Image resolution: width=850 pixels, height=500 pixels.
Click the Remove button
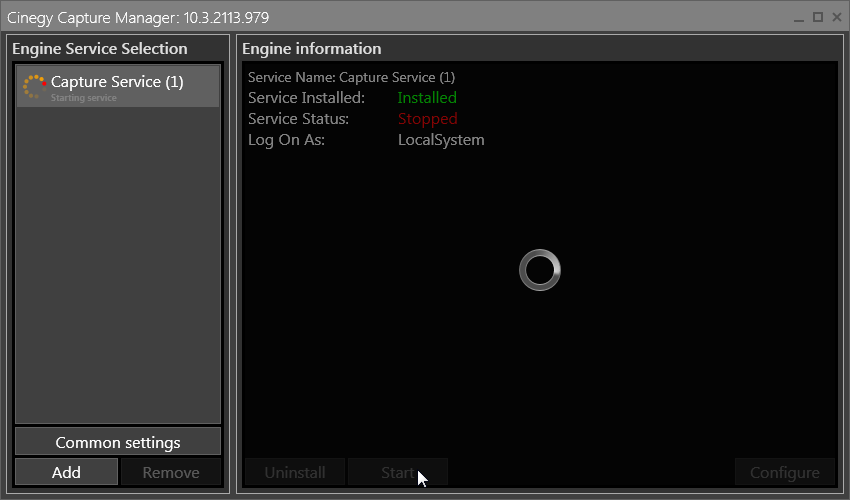click(171, 472)
